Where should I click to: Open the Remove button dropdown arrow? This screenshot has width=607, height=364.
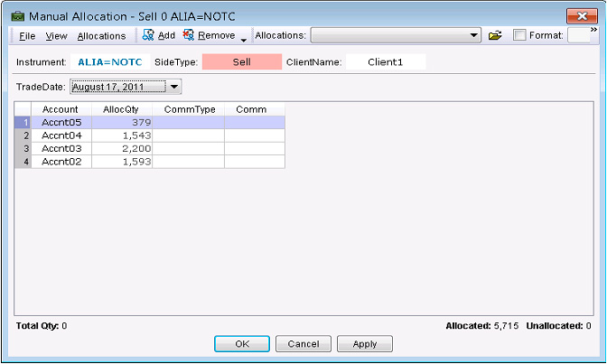pos(243,38)
